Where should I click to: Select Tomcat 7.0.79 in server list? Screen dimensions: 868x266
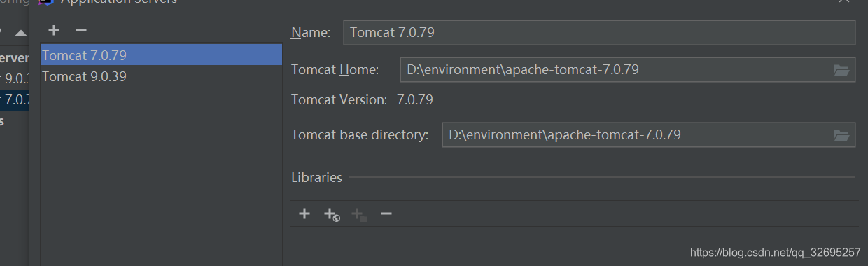tap(161, 55)
